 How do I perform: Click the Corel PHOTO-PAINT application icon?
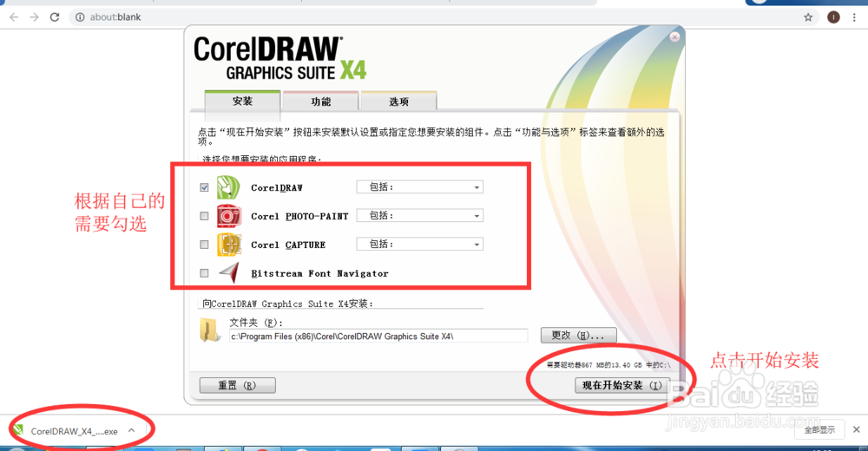click(x=228, y=216)
